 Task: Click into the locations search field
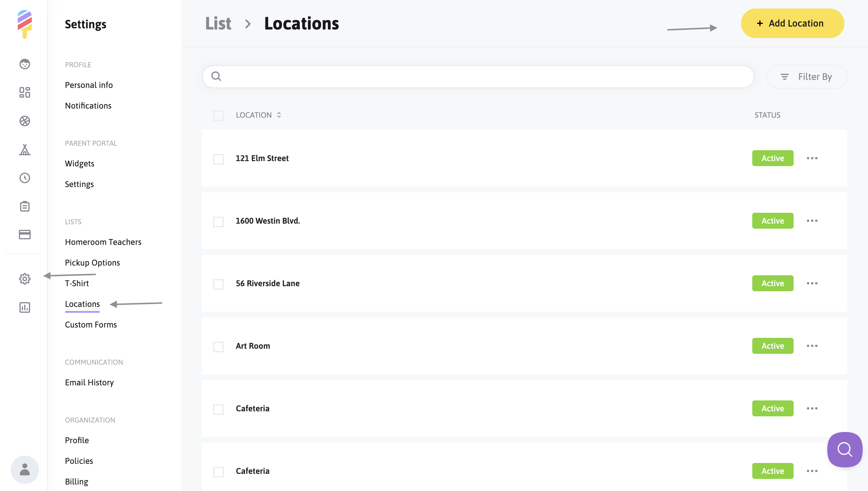click(478, 76)
